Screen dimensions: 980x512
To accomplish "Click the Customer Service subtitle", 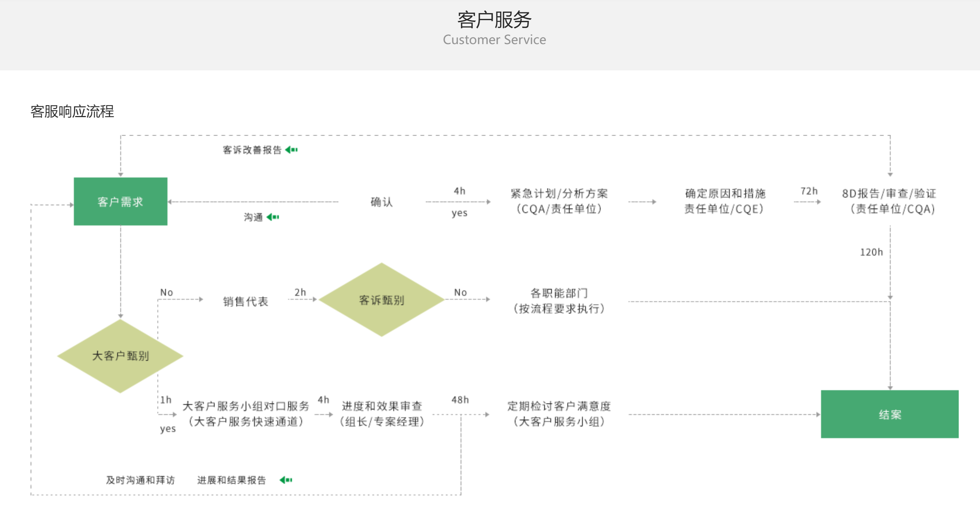I will tap(494, 40).
